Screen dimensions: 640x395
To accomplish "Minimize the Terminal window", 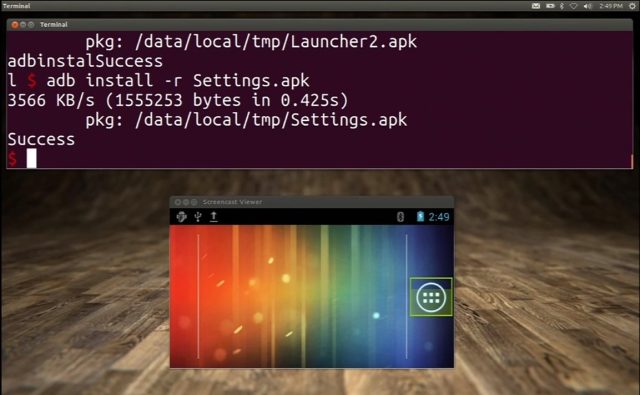I will (23, 24).
